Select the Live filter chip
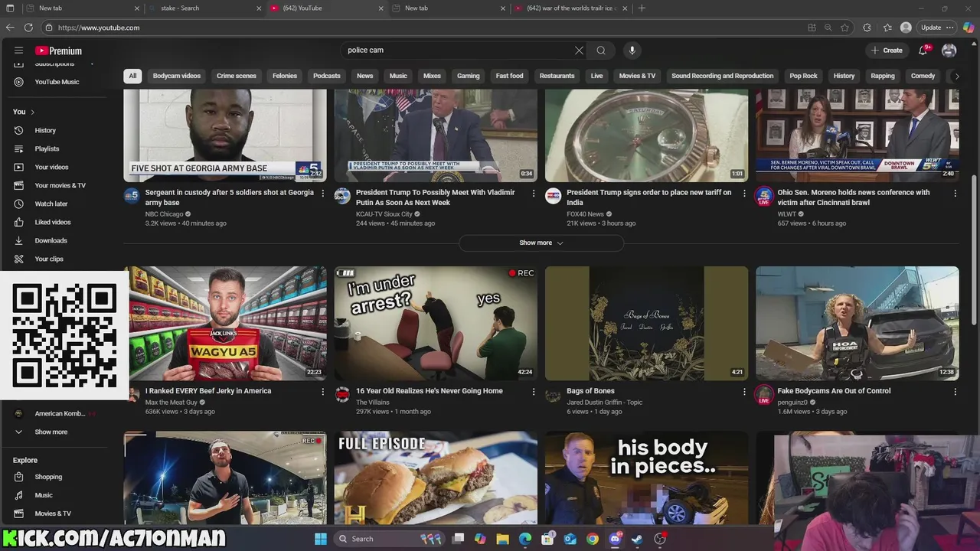Viewport: 980px width, 551px height. 596,76
